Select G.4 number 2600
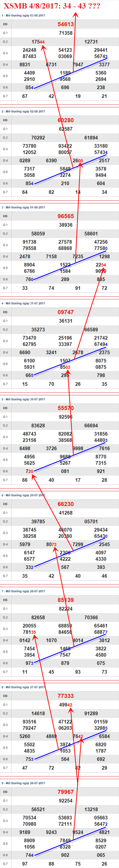The width and height of the screenshot is (119, 868). (78, 161)
